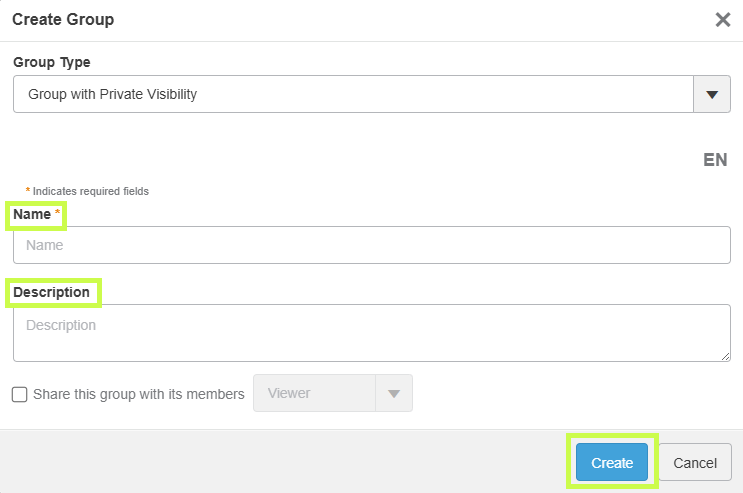Viewport: 743px width, 493px height.
Task: Select the EN language indicator
Action: coord(715,160)
